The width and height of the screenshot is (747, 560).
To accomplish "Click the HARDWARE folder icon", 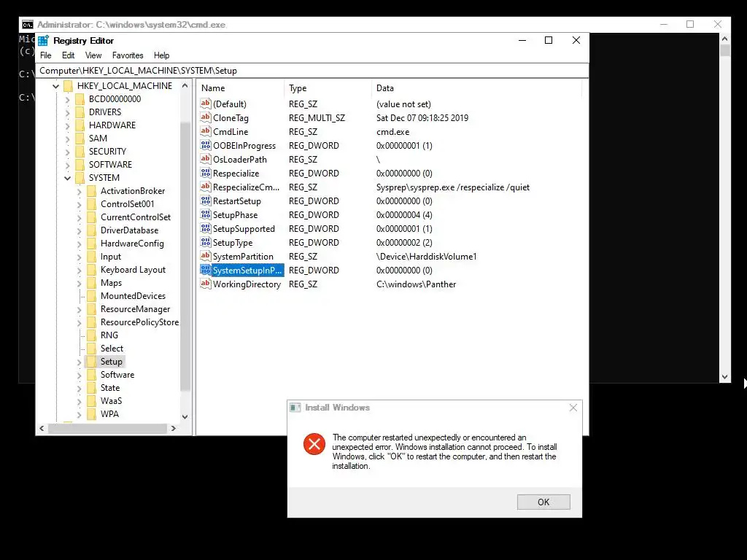I will tap(80, 125).
